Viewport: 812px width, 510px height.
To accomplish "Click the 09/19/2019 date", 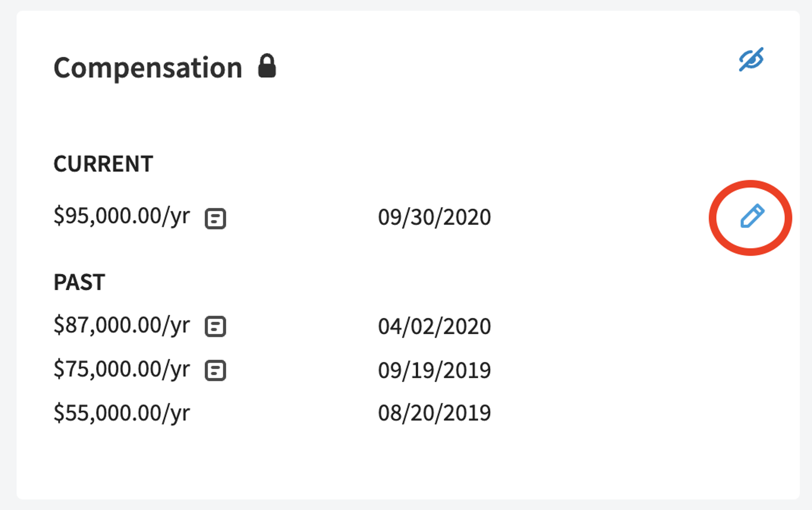I will (434, 370).
